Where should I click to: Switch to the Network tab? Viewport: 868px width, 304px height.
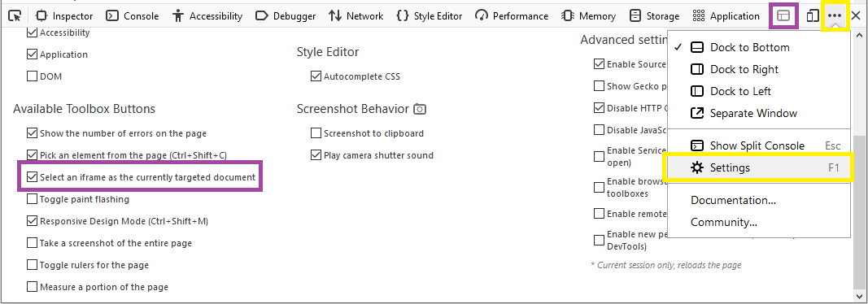pos(356,16)
